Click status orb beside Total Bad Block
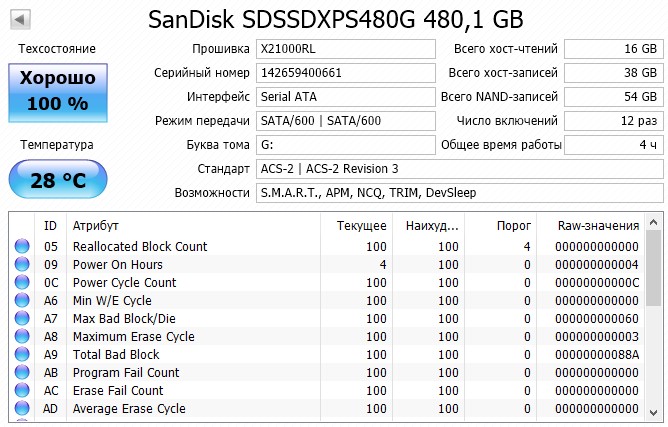This screenshot has width=668, height=427. [x=22, y=355]
